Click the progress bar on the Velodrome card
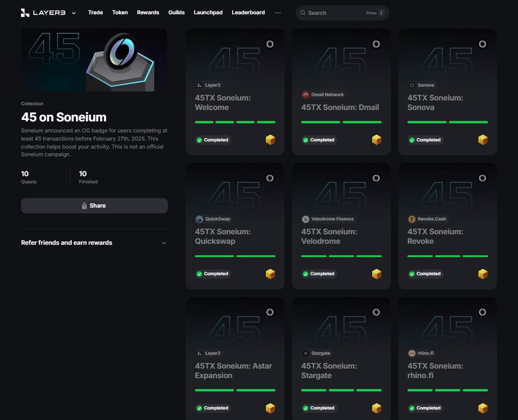Viewport: 518px width, 420px height. 341,256
